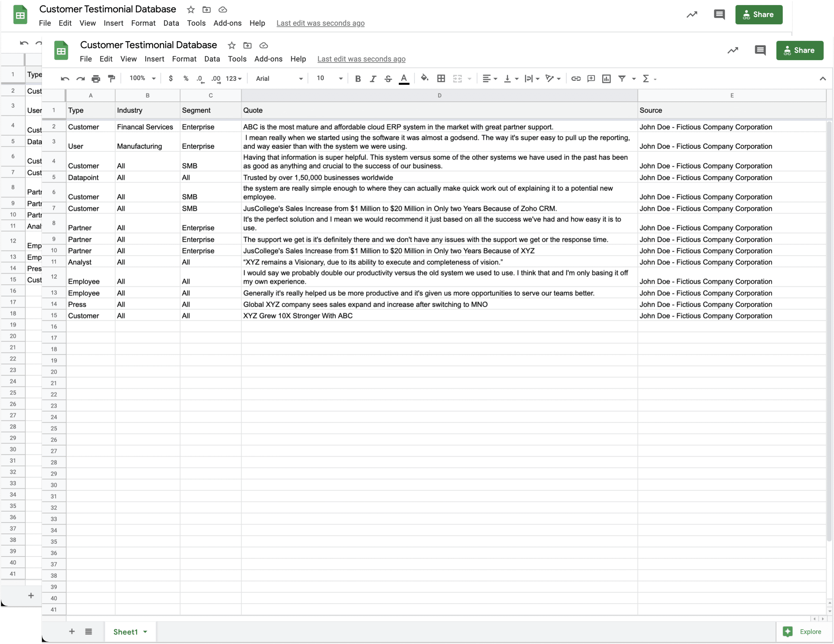This screenshot has height=644, width=834.
Task: Click the insert link icon
Action: [575, 79]
